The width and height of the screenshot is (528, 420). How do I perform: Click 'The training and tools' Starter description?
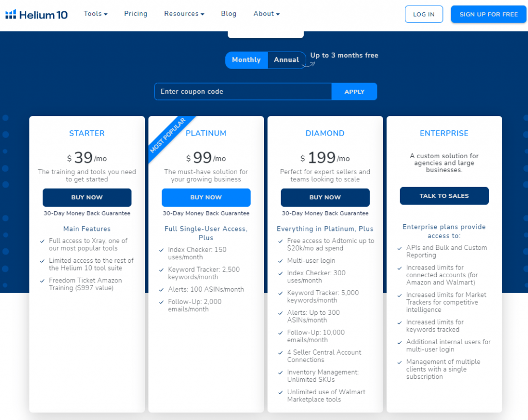point(87,176)
